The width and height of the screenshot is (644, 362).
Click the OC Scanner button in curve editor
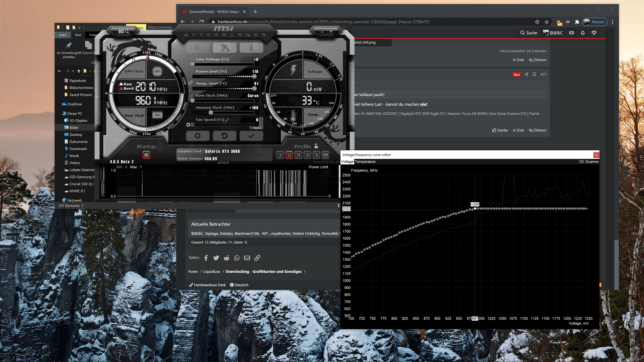pos(588,162)
